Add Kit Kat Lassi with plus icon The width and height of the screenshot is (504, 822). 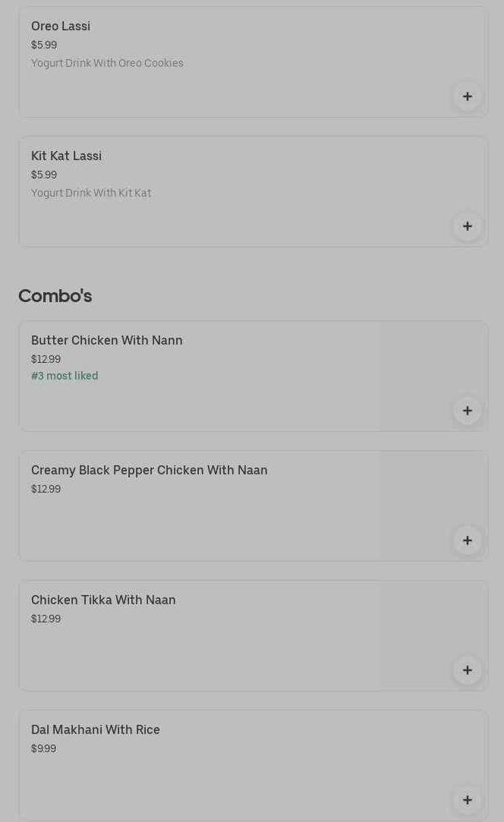(x=468, y=226)
